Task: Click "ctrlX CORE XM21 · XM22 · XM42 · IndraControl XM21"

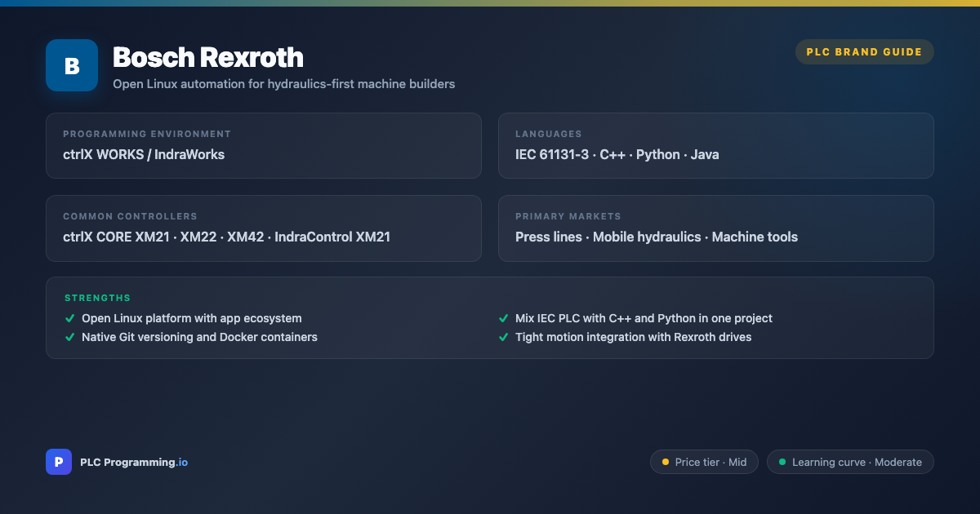Action: pyautogui.click(x=226, y=237)
